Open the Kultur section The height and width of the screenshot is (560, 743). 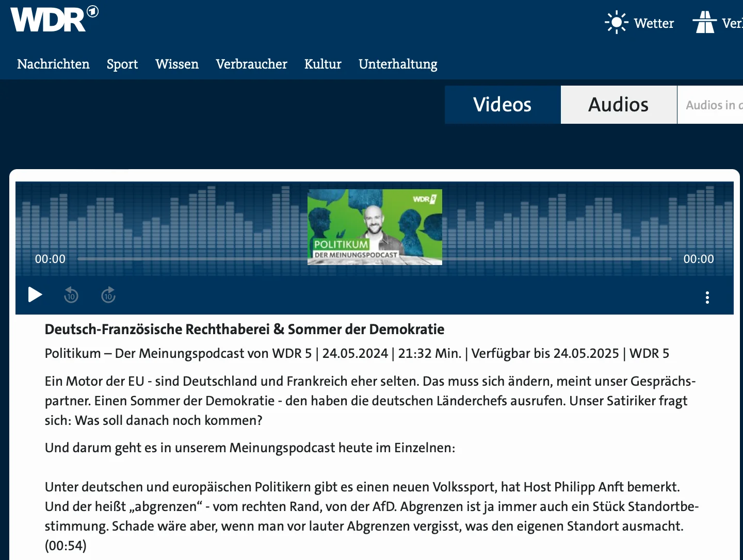tap(322, 64)
